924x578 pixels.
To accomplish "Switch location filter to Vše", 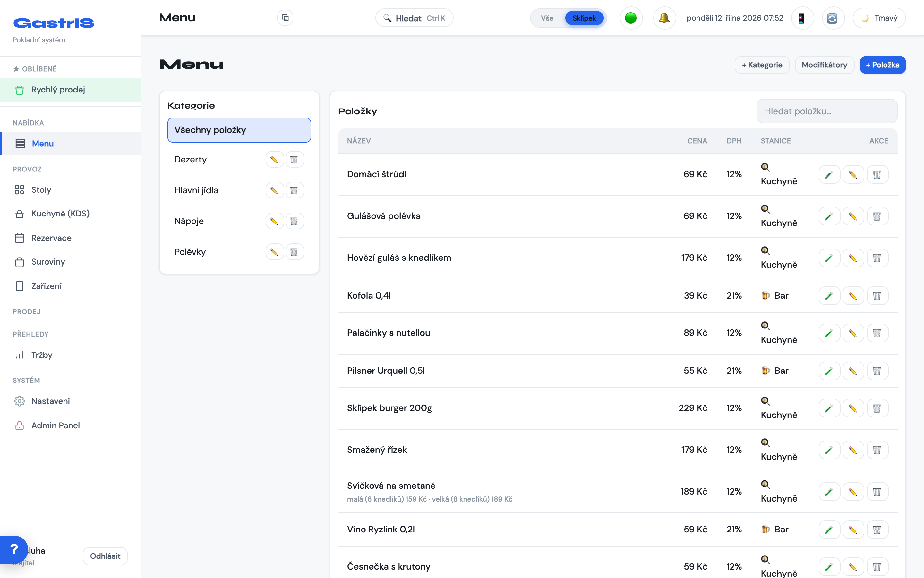I will (x=547, y=18).
